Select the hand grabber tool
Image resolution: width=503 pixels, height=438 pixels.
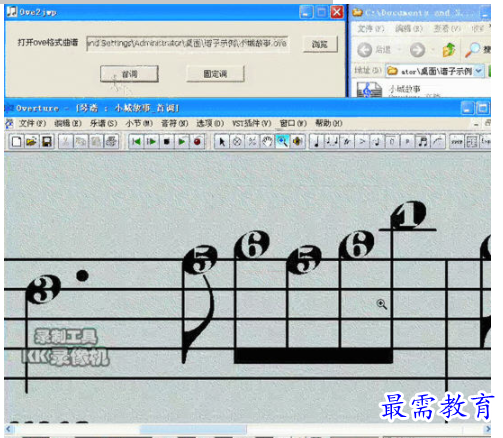tap(267, 142)
